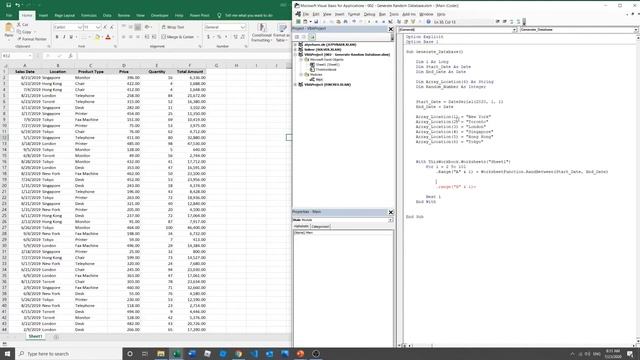Image resolution: width=640 pixels, height=360 pixels.
Task: Toggle Bold formatting in Excel
Action: point(57,37)
